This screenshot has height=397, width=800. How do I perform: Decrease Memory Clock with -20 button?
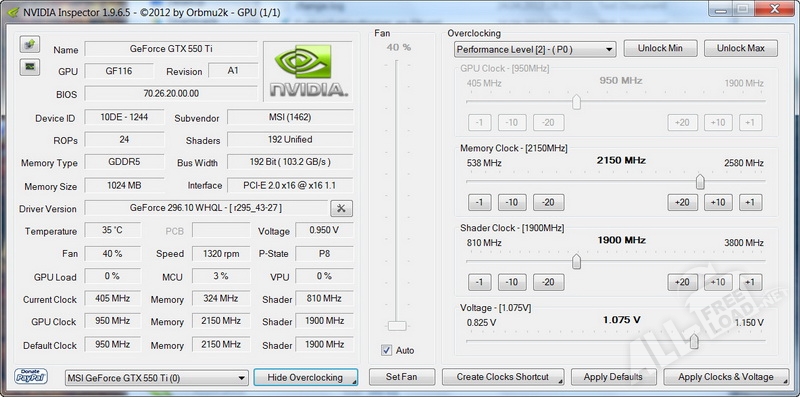click(x=548, y=203)
